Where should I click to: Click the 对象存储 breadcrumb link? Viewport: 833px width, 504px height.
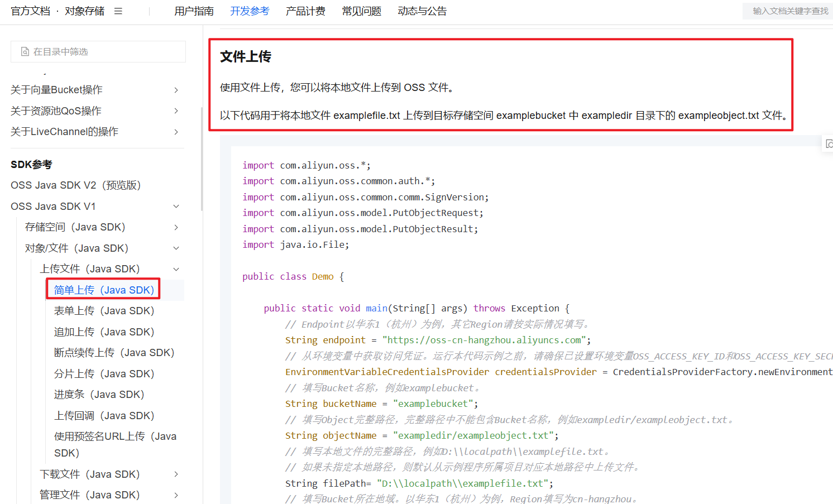[x=84, y=11]
